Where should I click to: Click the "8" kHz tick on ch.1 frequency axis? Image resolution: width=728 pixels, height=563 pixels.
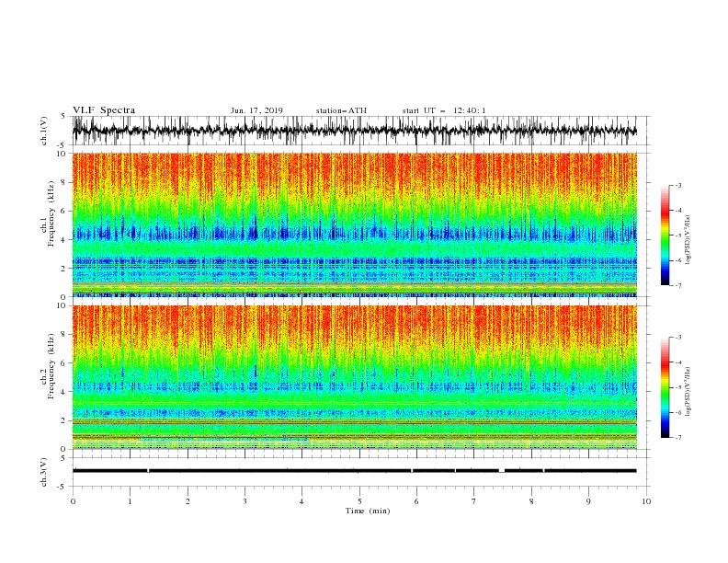pos(65,182)
